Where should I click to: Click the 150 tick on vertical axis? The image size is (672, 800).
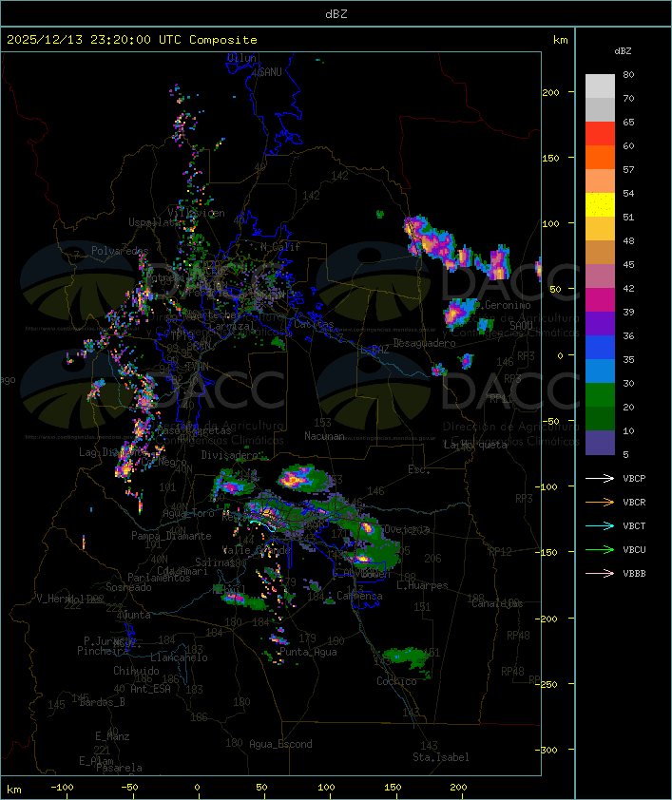pos(550,158)
